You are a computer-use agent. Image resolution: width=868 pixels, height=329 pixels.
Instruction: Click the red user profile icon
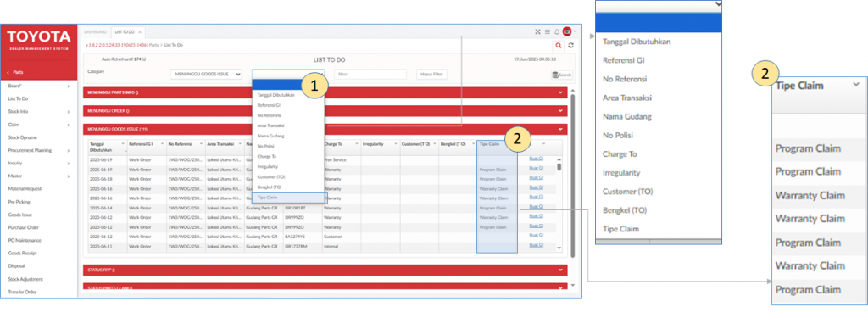tap(567, 31)
